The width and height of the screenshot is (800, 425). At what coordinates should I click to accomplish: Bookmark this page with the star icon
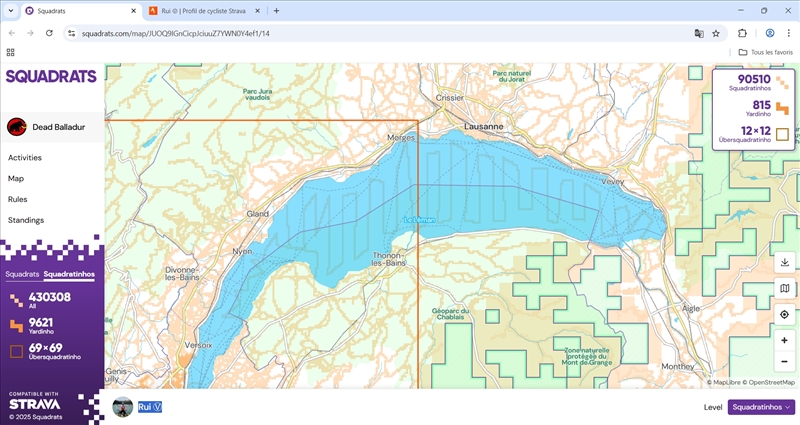click(x=716, y=33)
